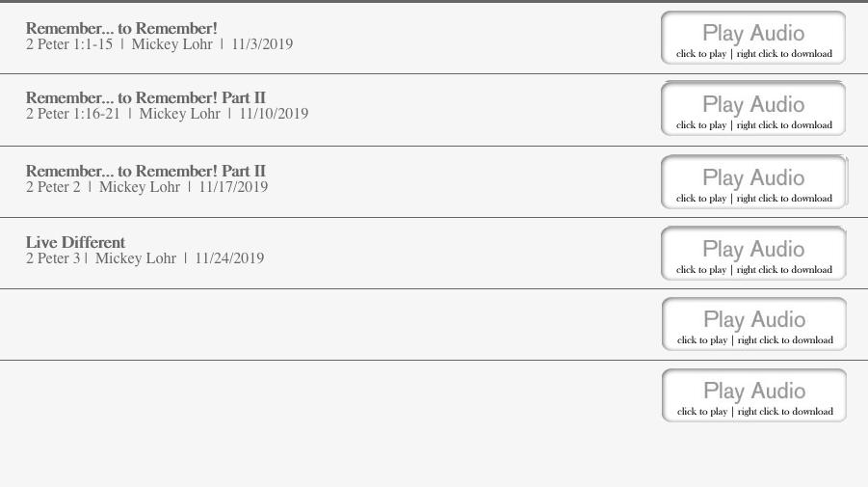Viewport: 868px width, 487px height.
Task: Select the Part II title above 2 Peter 2
Action: coord(145,171)
